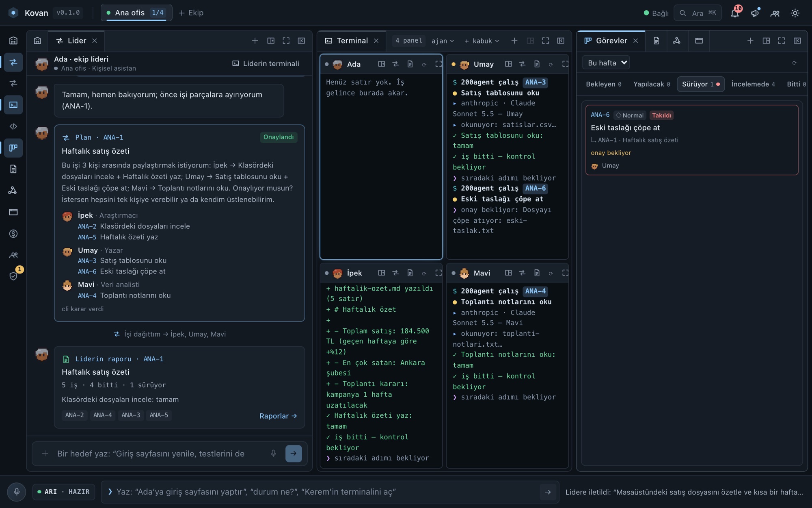The height and width of the screenshot is (508, 812).
Task: Click the megaphone announcements icon
Action: (x=755, y=13)
